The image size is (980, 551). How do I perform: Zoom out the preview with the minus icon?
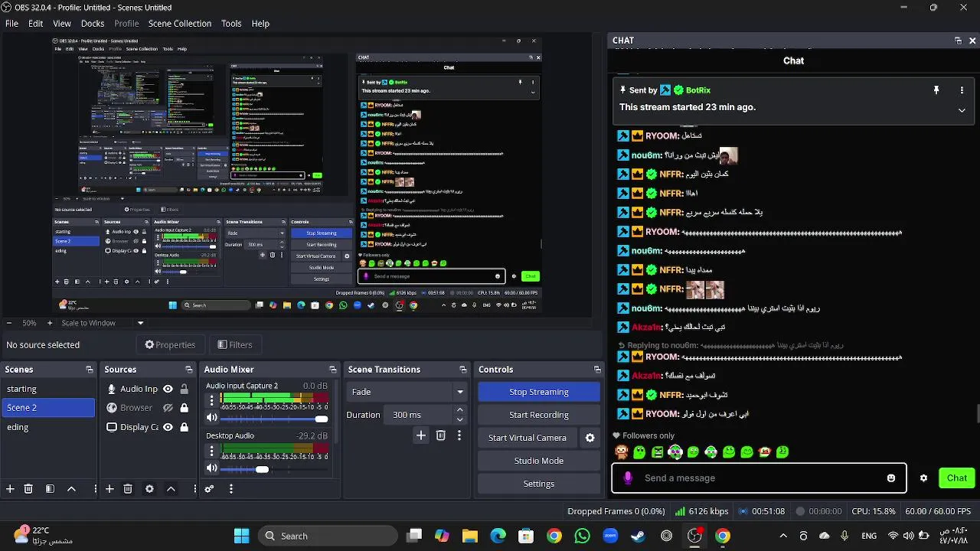[8, 323]
